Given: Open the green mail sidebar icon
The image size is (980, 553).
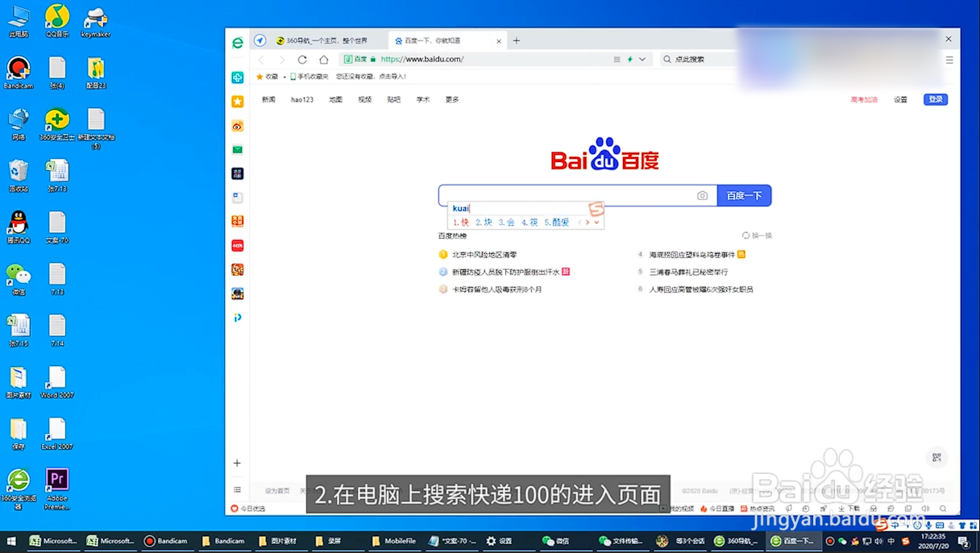Looking at the screenshot, I should pyautogui.click(x=238, y=149).
